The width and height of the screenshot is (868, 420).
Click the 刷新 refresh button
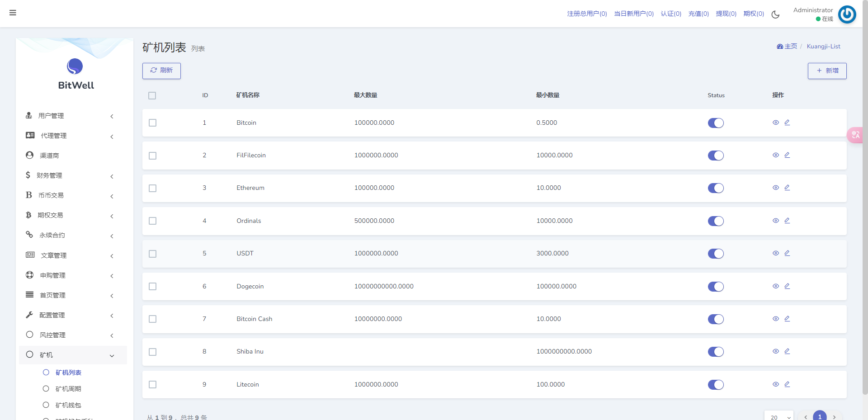pyautogui.click(x=161, y=71)
